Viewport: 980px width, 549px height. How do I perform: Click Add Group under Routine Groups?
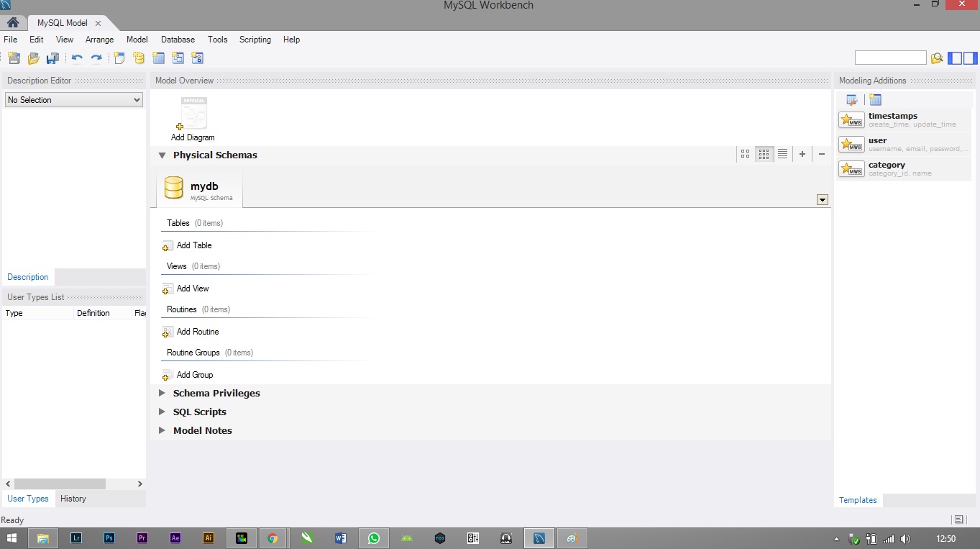point(188,375)
